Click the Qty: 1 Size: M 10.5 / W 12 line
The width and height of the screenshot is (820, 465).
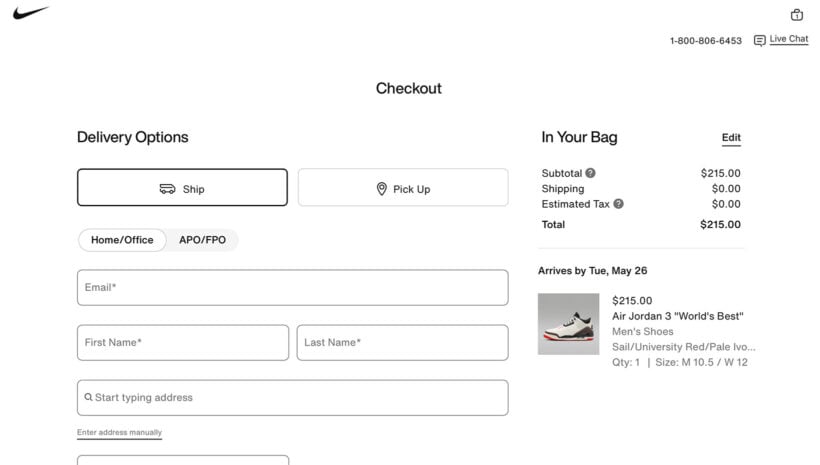click(680, 362)
